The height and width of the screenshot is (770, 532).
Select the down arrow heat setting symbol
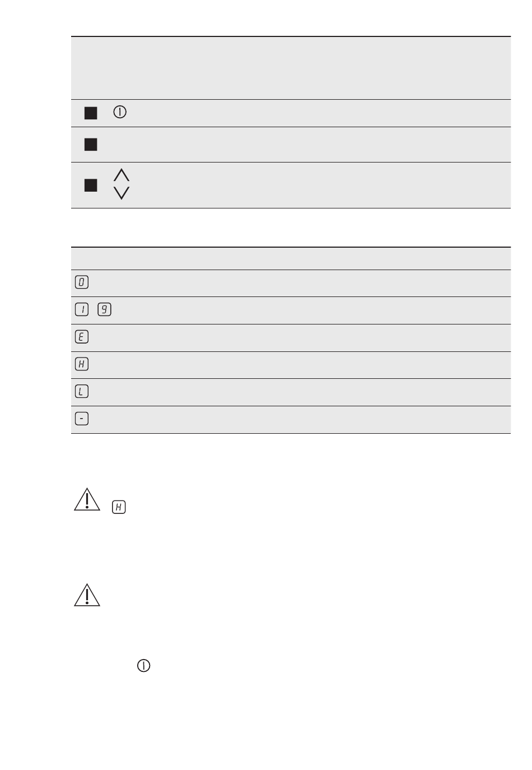(x=122, y=193)
